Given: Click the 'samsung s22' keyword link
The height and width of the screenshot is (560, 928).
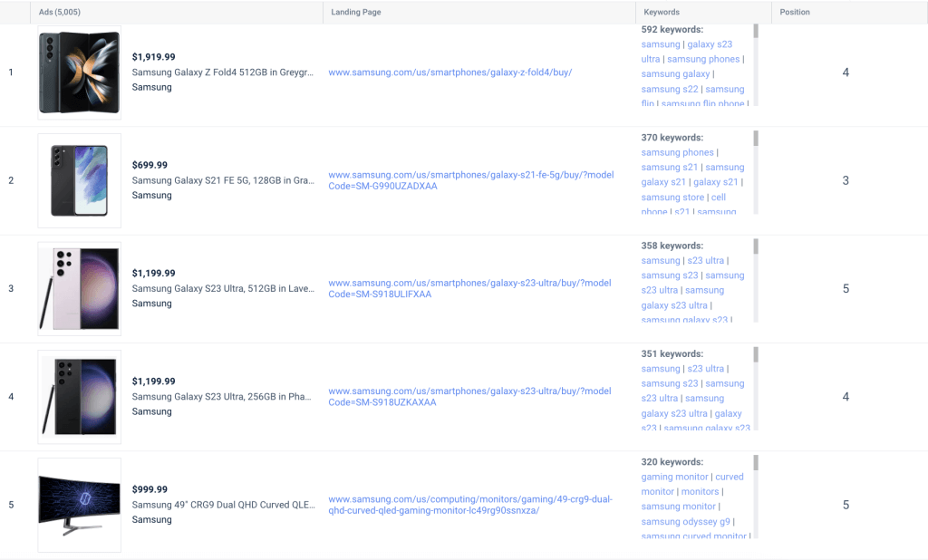Looking at the screenshot, I should click(669, 89).
